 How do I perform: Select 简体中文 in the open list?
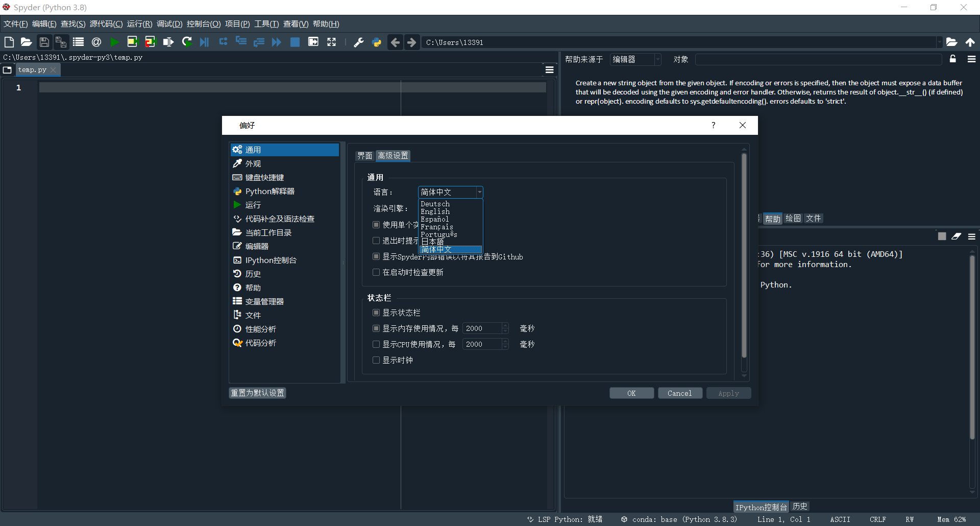(x=450, y=249)
